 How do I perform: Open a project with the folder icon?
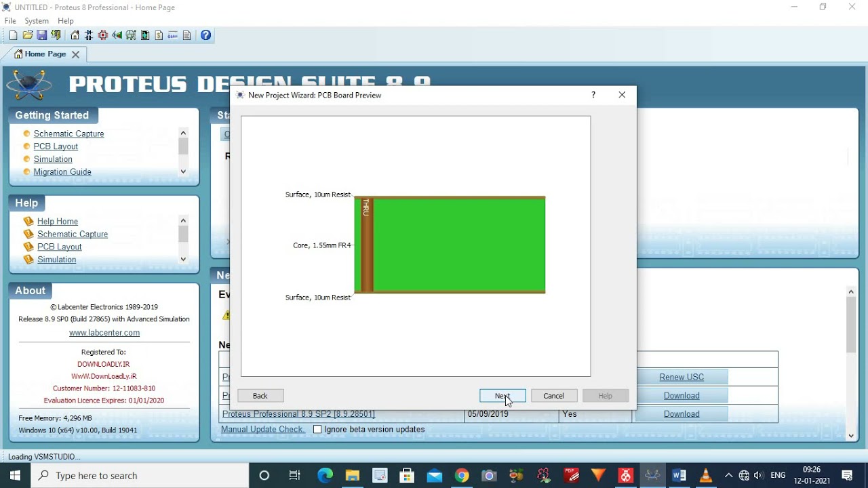28,35
